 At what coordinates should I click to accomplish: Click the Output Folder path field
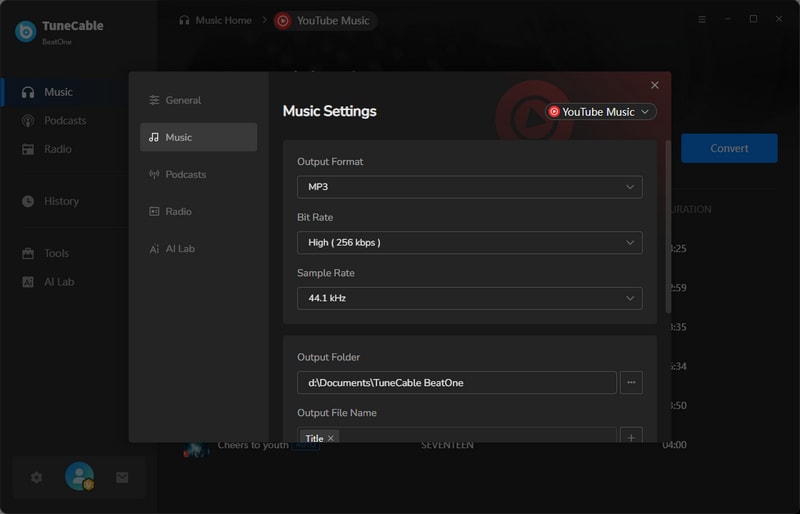click(456, 382)
